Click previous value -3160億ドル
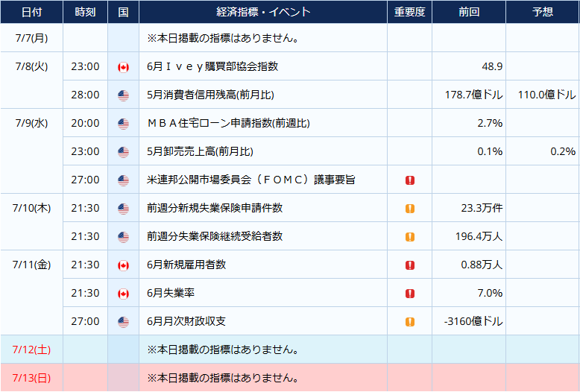Screen dimensions: 580x392 pyautogui.click(x=473, y=321)
